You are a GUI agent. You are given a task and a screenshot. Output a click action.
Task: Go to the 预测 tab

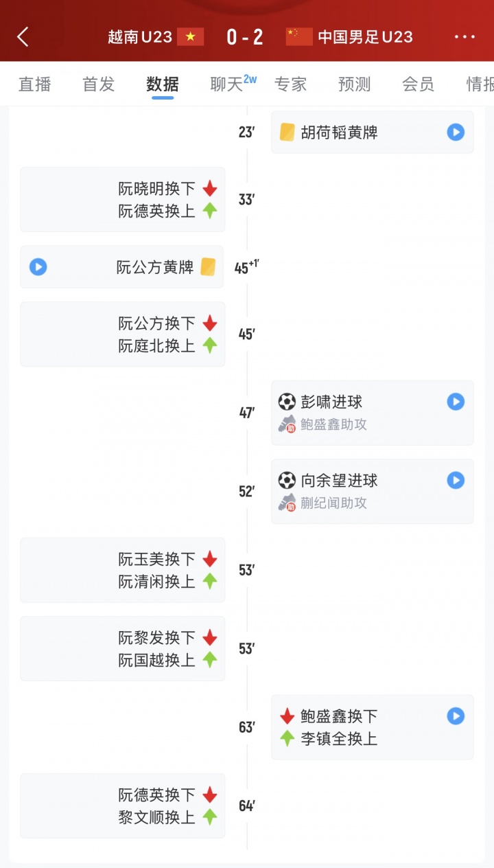(x=354, y=84)
